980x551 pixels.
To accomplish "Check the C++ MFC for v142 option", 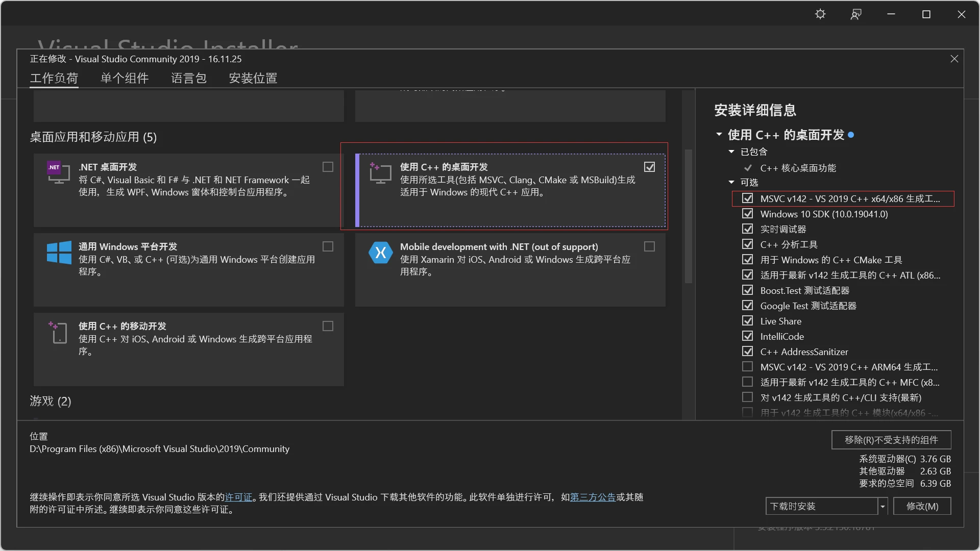I will [x=747, y=382].
